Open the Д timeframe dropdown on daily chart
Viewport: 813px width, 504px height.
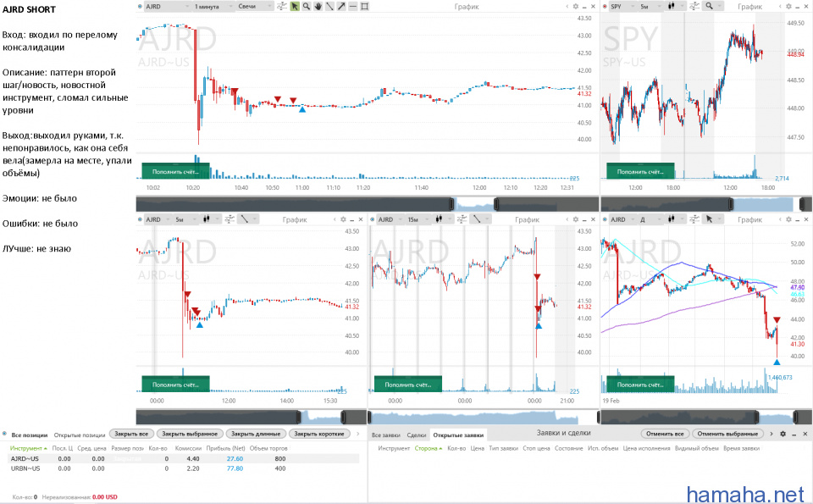pyautogui.click(x=650, y=219)
